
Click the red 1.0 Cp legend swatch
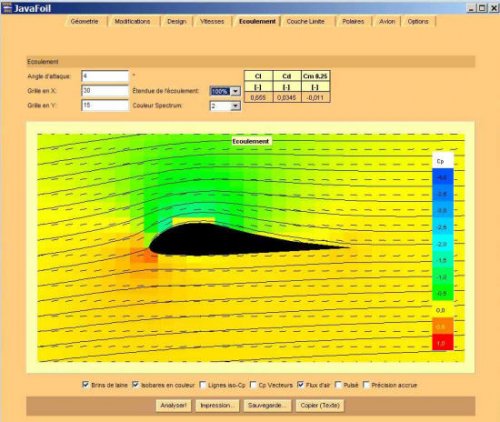coord(443,342)
